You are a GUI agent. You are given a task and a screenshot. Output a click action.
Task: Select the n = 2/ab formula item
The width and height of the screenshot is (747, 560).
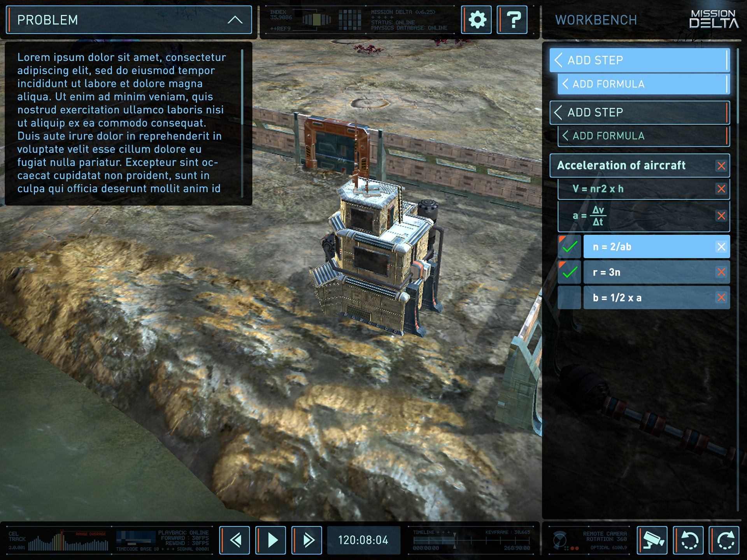[648, 247]
